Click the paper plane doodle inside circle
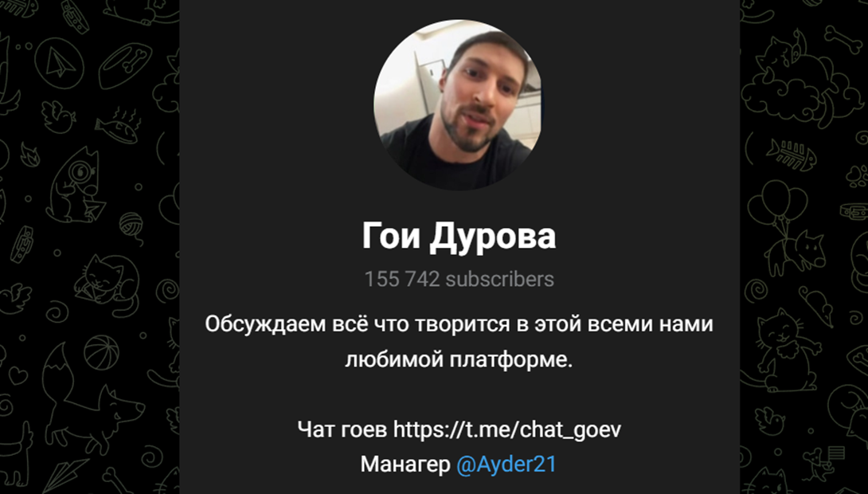 click(x=59, y=63)
